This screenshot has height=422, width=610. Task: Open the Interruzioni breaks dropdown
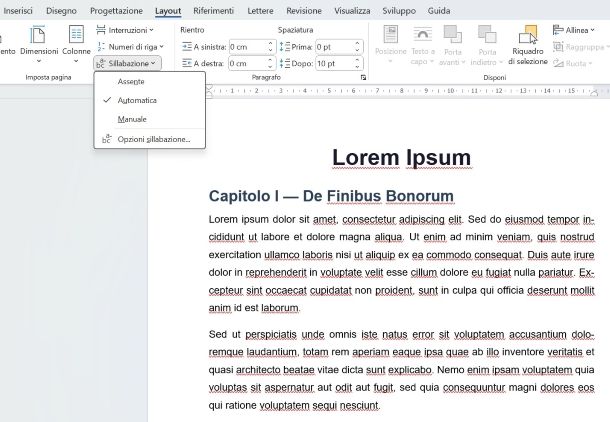[x=125, y=30]
